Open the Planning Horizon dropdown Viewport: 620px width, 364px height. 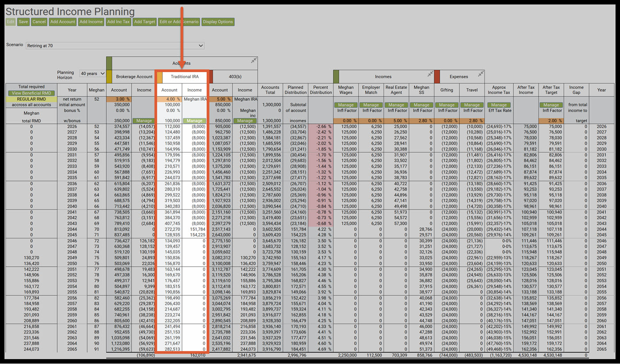(x=93, y=73)
